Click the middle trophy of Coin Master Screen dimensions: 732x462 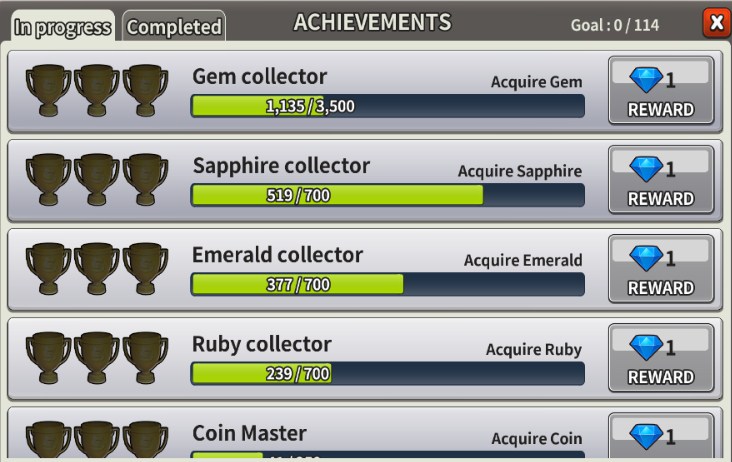click(97, 441)
